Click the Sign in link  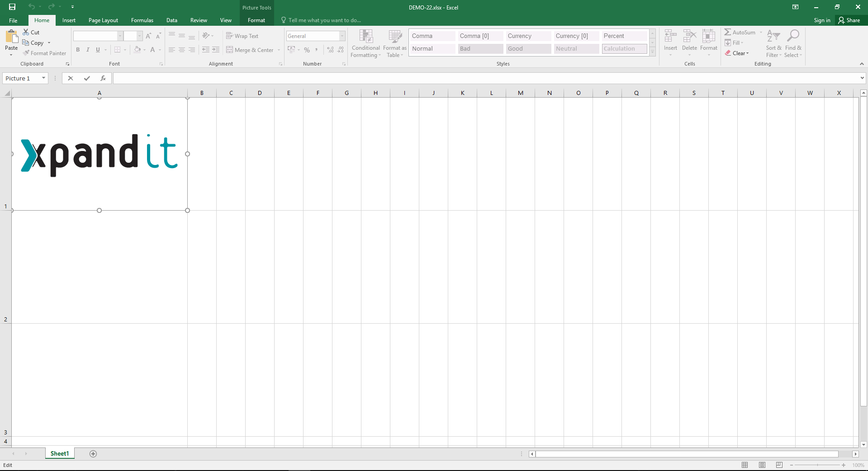click(822, 20)
